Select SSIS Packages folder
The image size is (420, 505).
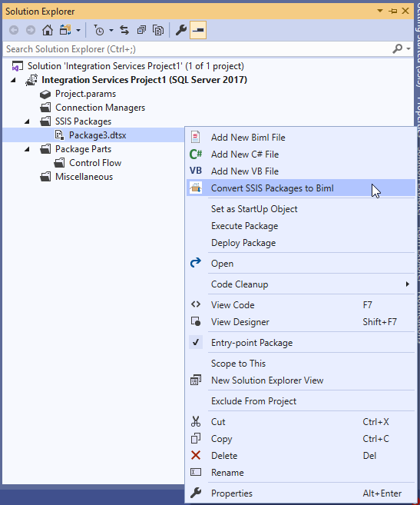tap(83, 121)
